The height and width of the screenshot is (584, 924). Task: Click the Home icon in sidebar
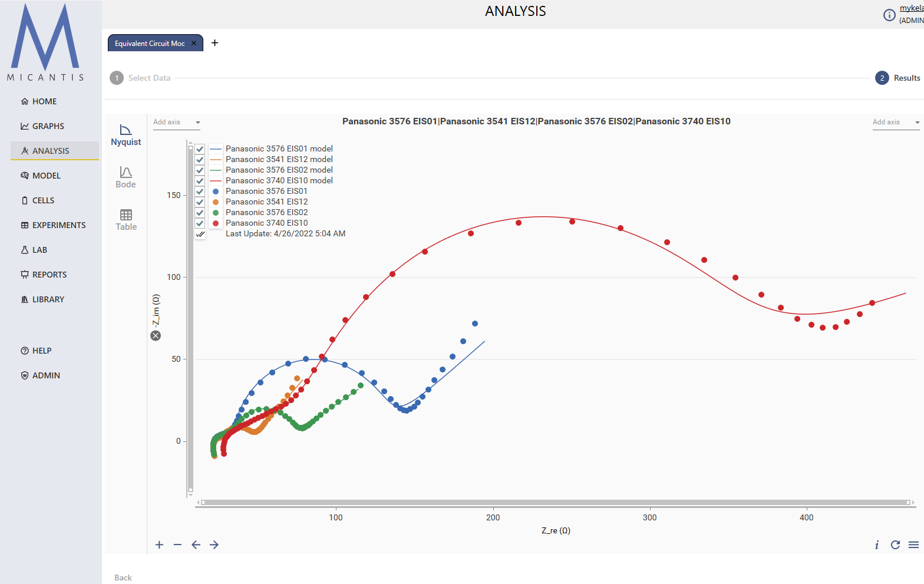tap(25, 101)
